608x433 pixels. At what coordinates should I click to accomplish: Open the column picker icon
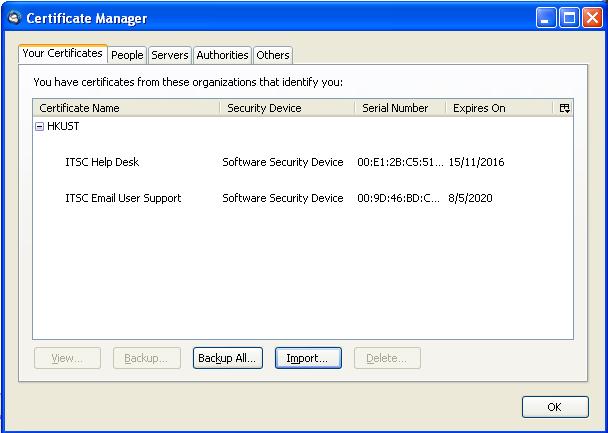(564, 108)
